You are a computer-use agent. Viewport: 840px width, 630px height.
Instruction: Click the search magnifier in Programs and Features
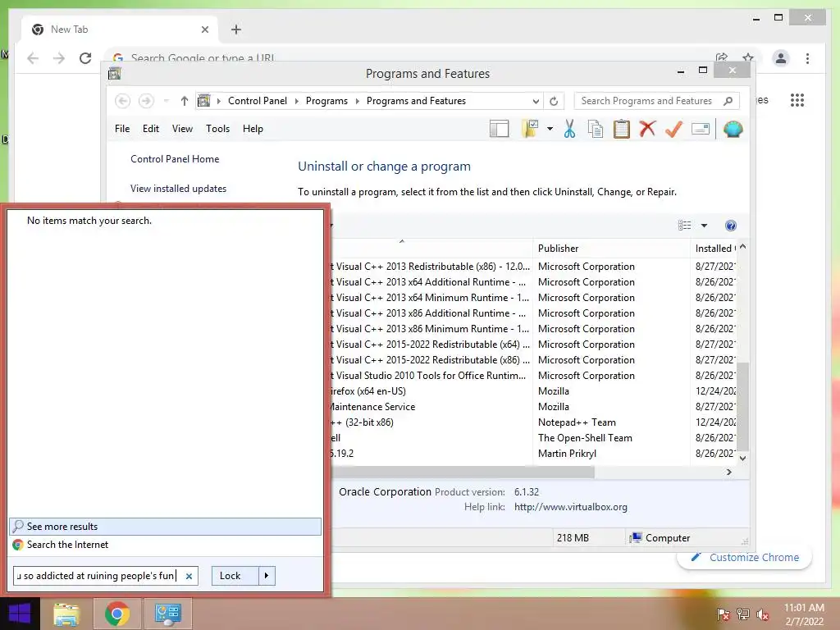728,101
